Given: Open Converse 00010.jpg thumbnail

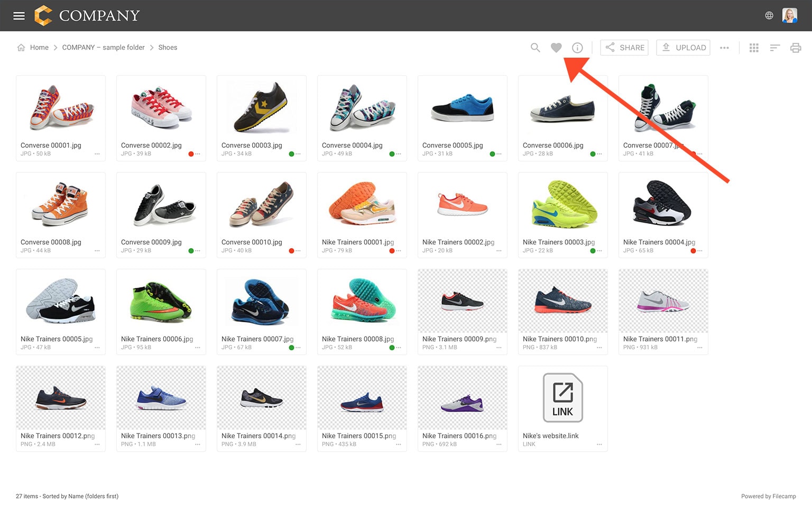Looking at the screenshot, I should click(x=262, y=205).
